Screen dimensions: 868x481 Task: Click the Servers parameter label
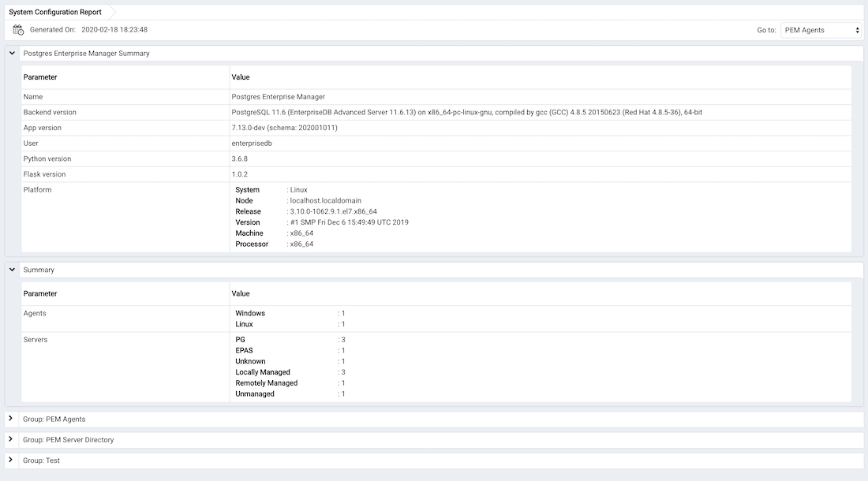(x=36, y=340)
